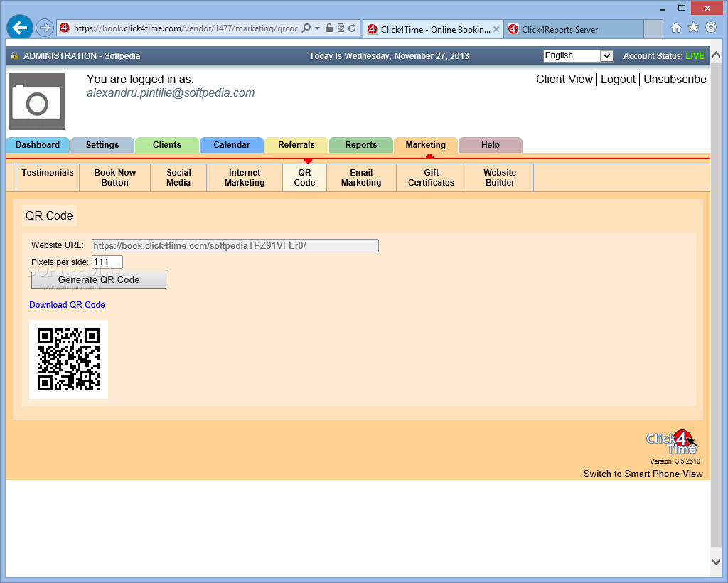
Task: Open the Website Builder submenu
Action: [x=500, y=177]
